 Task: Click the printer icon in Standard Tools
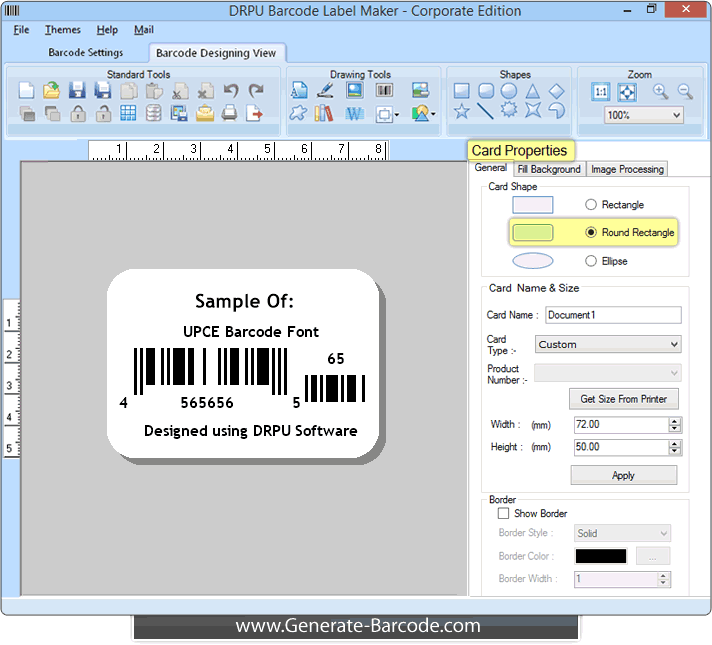pyautogui.click(x=230, y=113)
